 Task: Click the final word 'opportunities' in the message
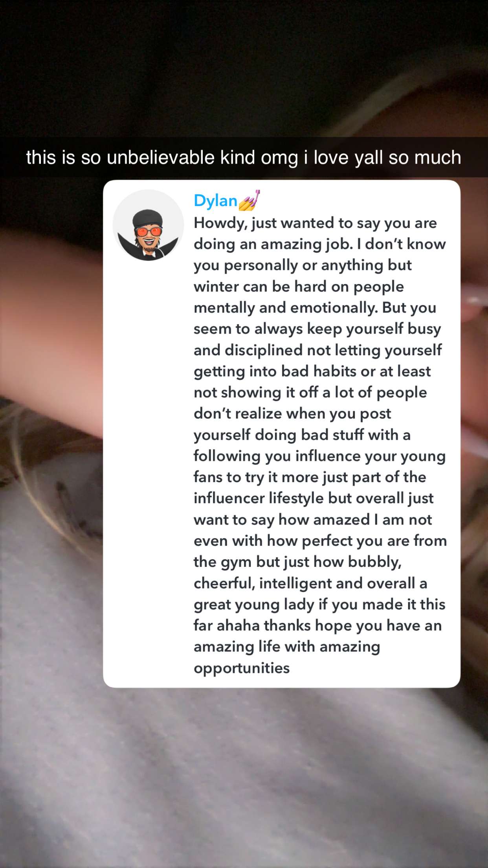[x=242, y=668]
